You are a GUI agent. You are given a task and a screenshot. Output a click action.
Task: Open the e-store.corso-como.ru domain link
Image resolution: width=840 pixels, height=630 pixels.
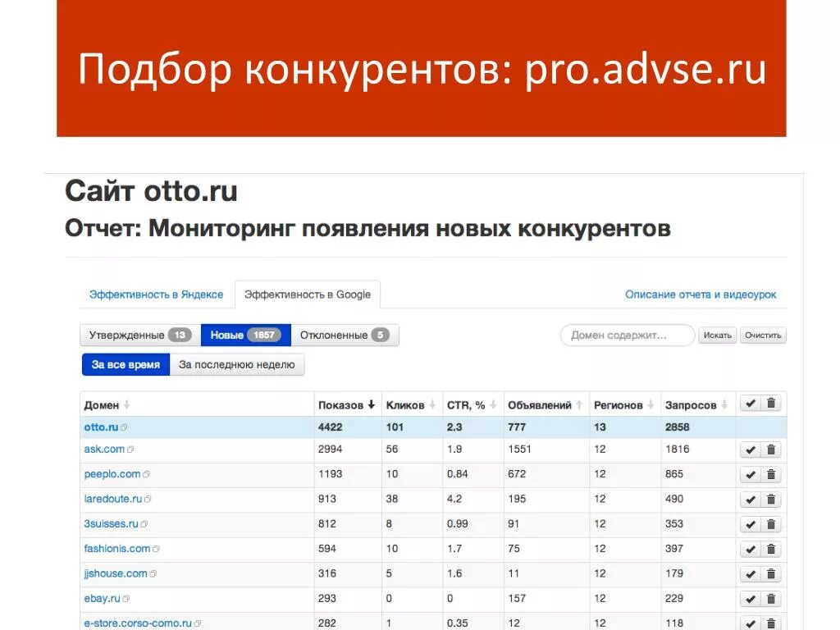coord(138,623)
